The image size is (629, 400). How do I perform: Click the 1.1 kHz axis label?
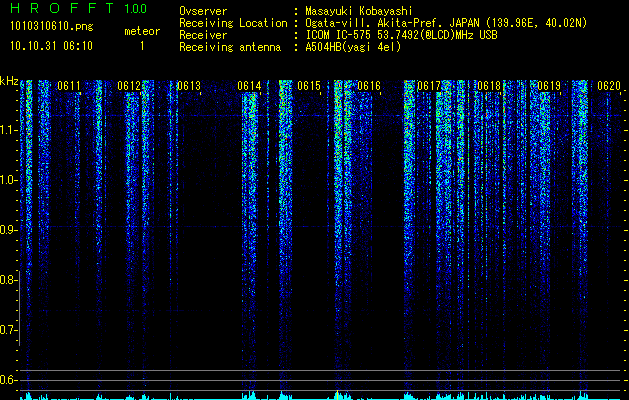coord(8,130)
